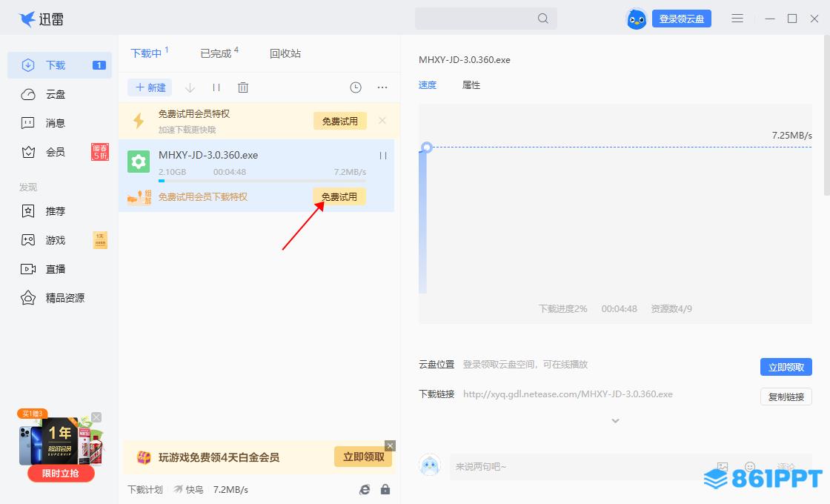Close the 免费试用会员特权 banner
This screenshot has width=830, height=504.
(382, 121)
